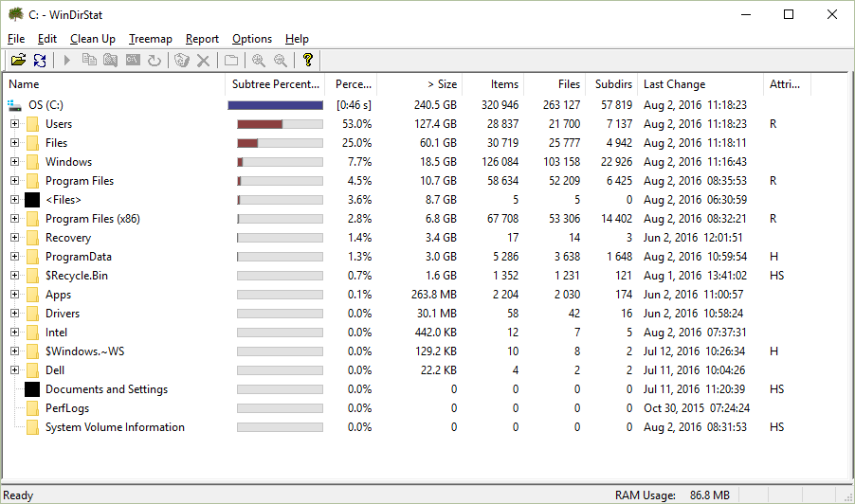Click the RAM Usage status bar entry
The image size is (855, 504).
672,495
